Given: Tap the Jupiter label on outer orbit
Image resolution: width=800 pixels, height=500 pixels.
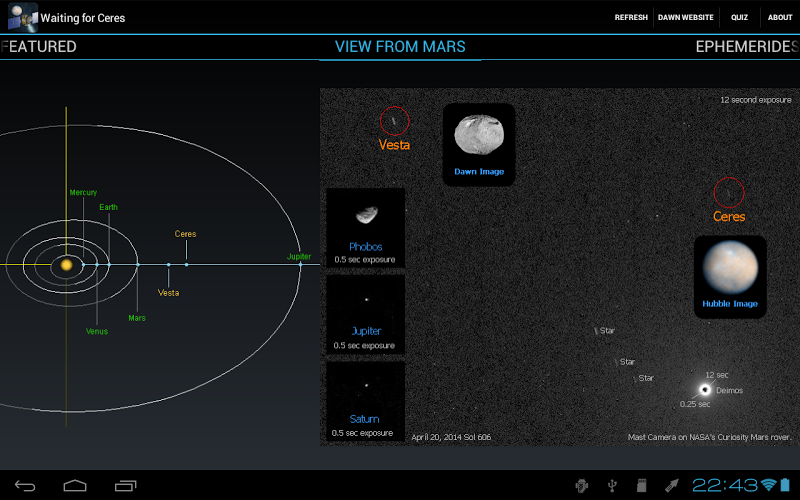Looking at the screenshot, I should coord(299,256).
